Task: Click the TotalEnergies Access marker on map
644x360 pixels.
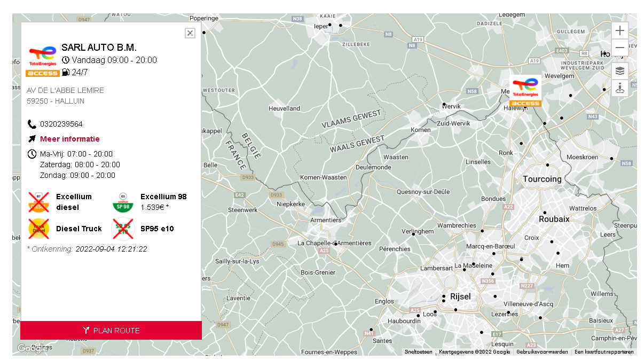Action: pos(525,91)
